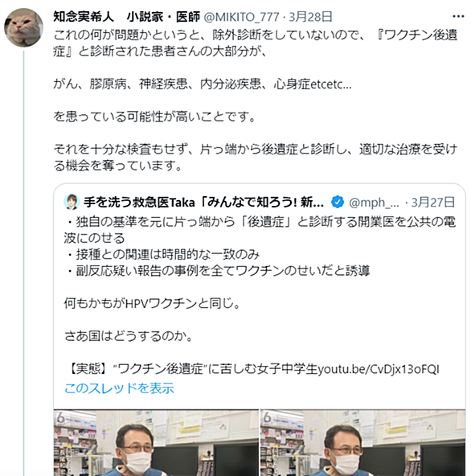The height and width of the screenshot is (476, 471).
Task: Click このスレッドを表示 to show thread
Action: [119, 388]
